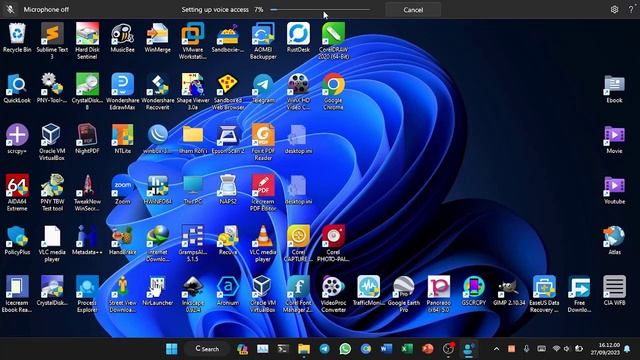Select the Ebook folder on desktop
Viewport: 640px width, 360px height.
(x=614, y=89)
